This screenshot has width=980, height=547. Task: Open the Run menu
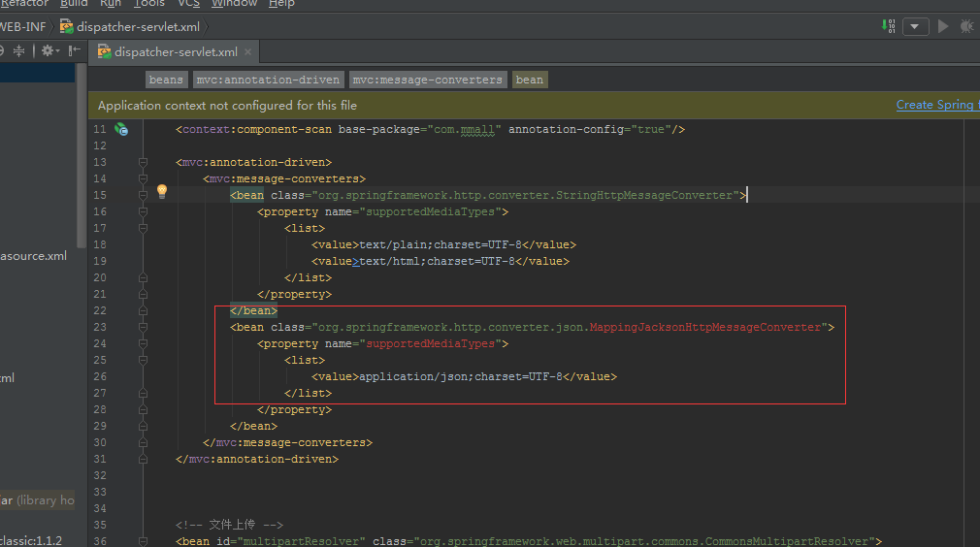coord(111,3)
